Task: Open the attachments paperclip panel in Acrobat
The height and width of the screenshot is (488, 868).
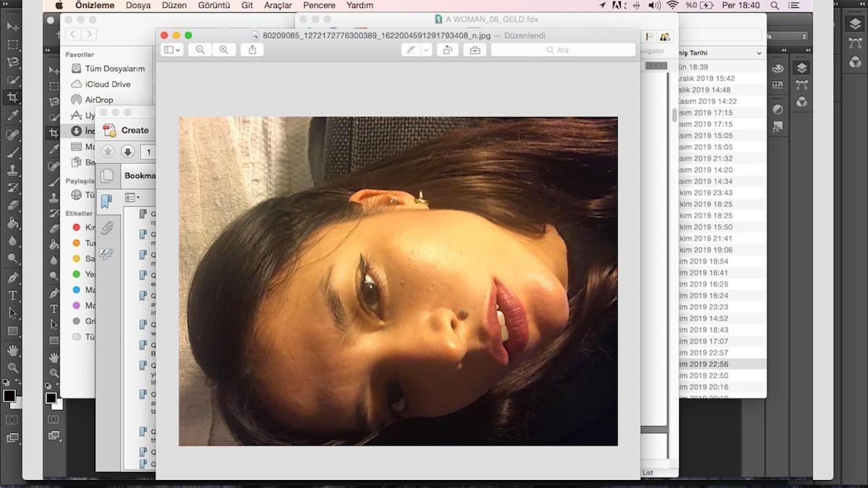Action: [x=107, y=228]
